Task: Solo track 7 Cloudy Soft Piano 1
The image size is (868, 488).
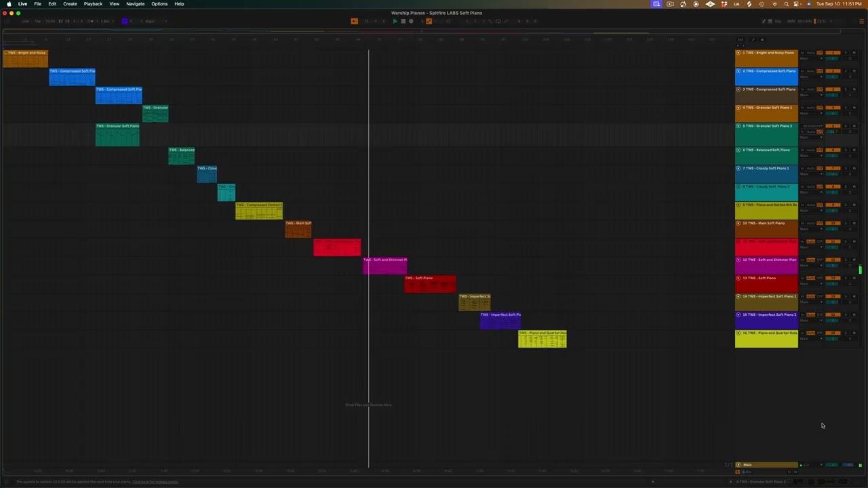Action: point(846,168)
